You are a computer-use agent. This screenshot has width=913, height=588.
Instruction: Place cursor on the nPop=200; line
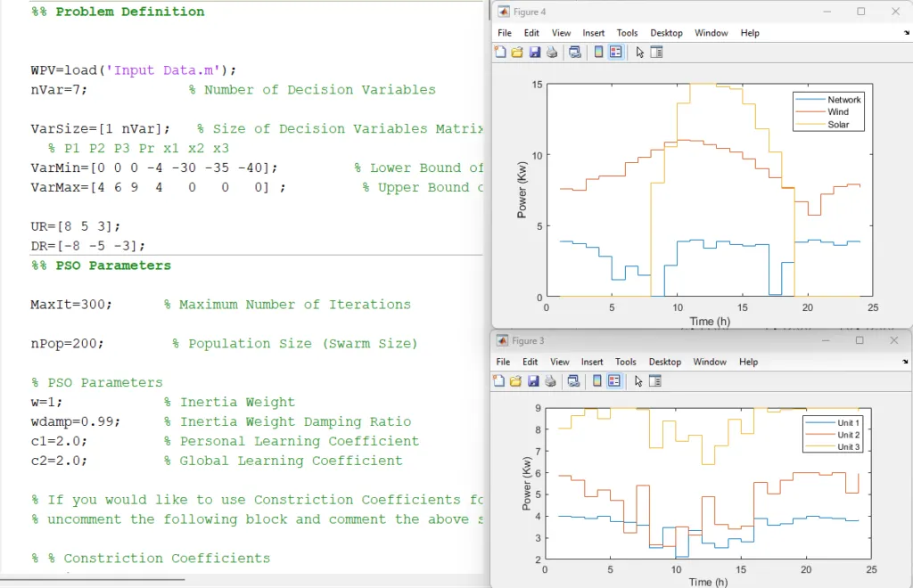pos(67,344)
